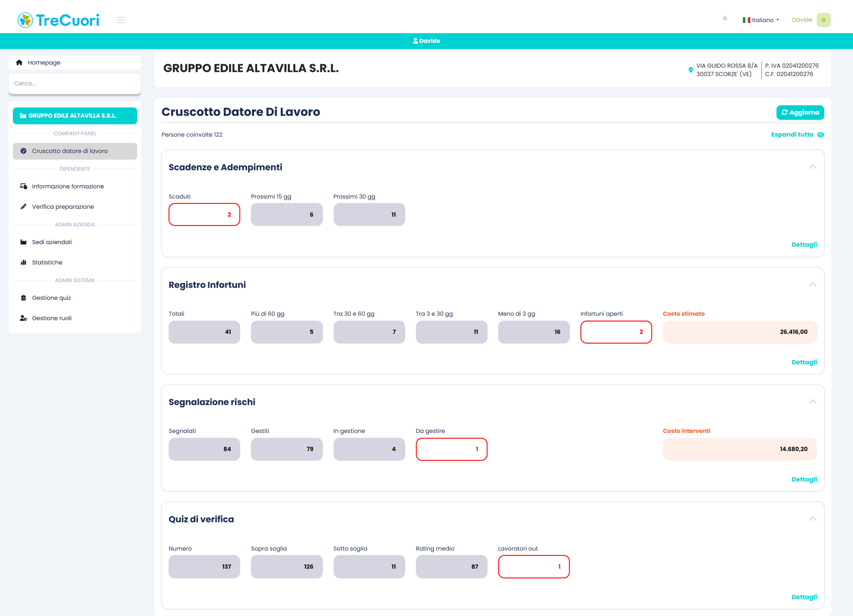This screenshot has width=853, height=616.
Task: Open the Italiano language dropdown
Action: (761, 20)
